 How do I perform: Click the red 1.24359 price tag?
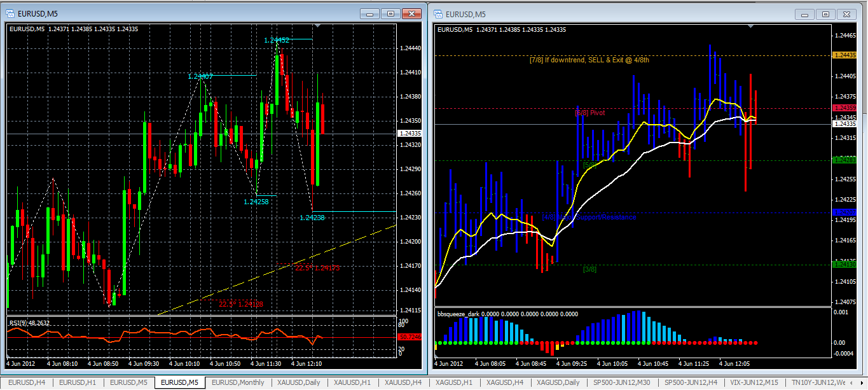[845, 108]
